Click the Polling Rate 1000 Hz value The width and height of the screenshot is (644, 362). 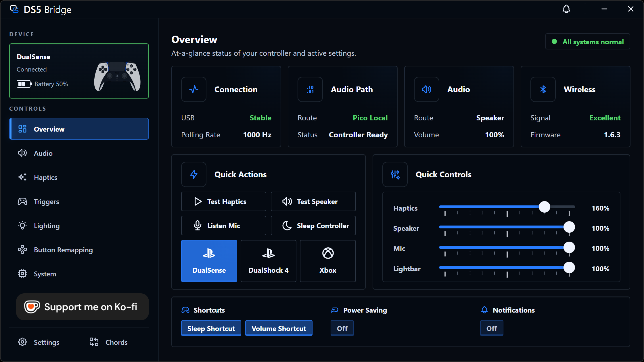click(257, 135)
